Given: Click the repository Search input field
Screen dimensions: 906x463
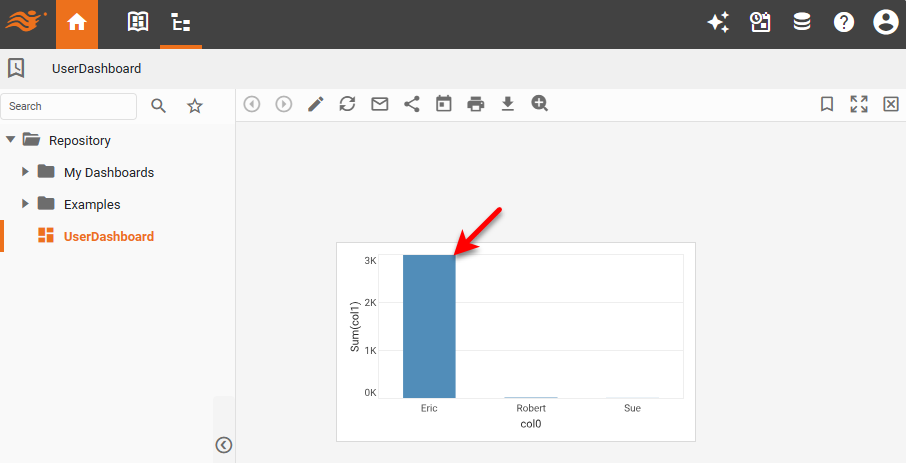Looking at the screenshot, I should pyautogui.click(x=69, y=106).
